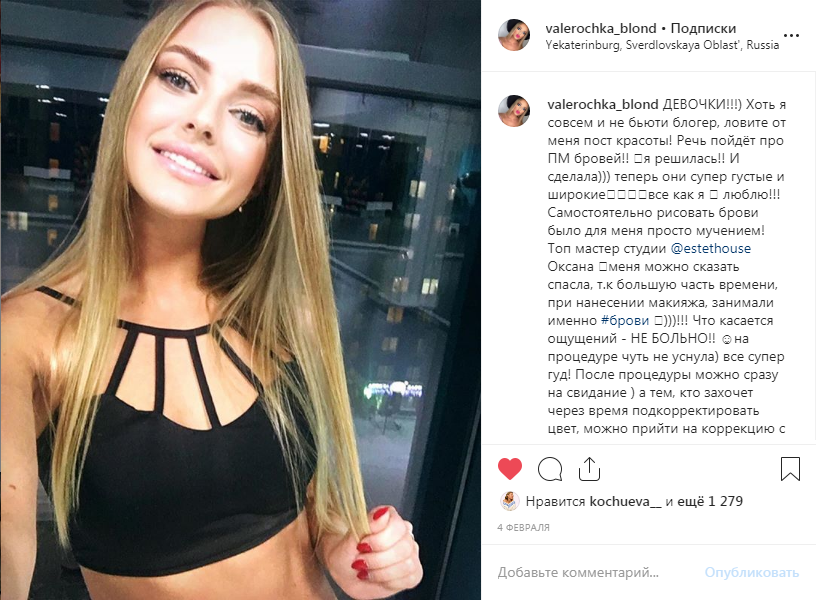The height and width of the screenshot is (600, 816).
Task: Toggle Подписки following status
Action: tap(703, 28)
